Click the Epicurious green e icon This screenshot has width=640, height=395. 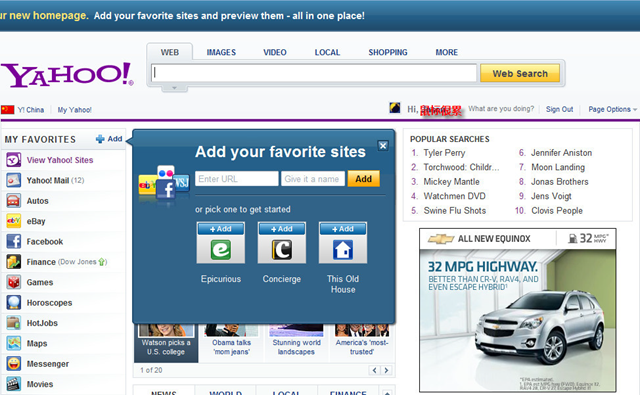[x=221, y=249]
